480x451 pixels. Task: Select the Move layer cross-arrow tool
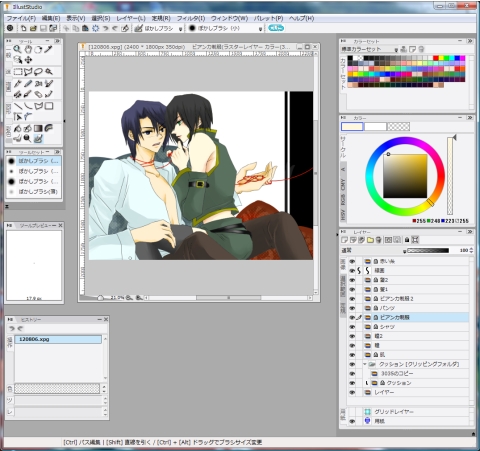28,60
